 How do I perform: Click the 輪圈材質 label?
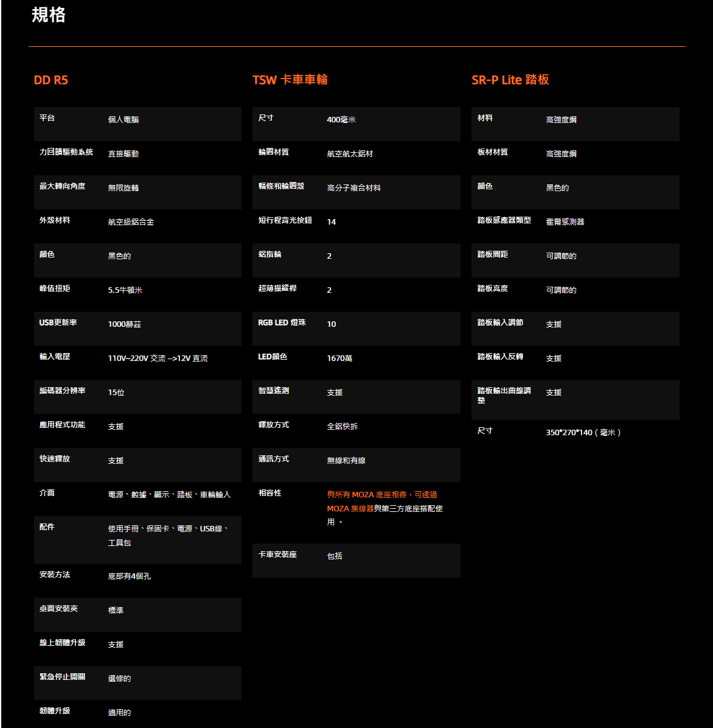click(x=274, y=152)
